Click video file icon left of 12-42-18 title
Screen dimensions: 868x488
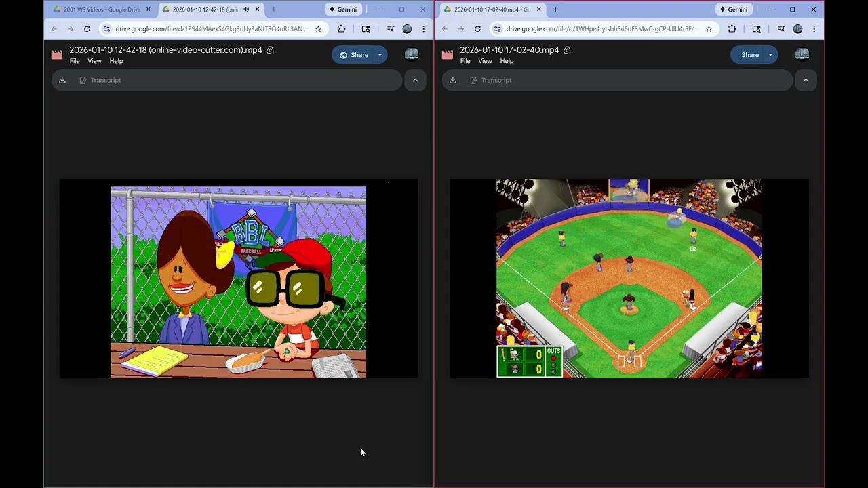57,55
